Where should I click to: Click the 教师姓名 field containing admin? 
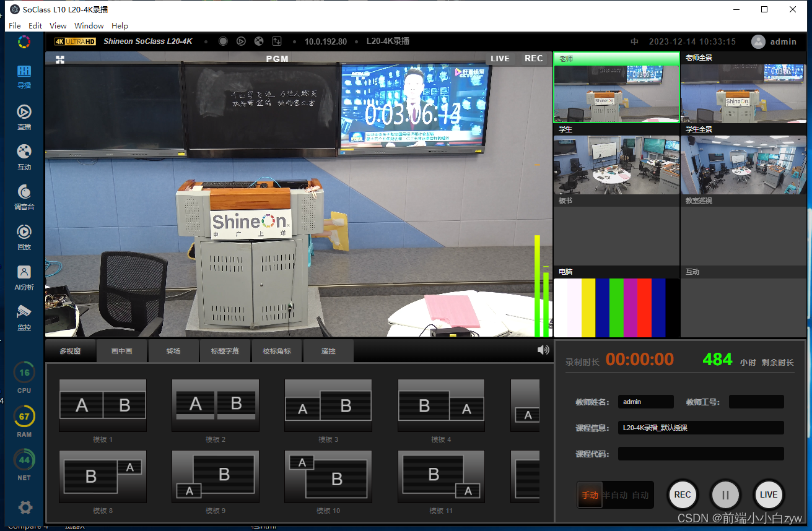[x=645, y=402]
